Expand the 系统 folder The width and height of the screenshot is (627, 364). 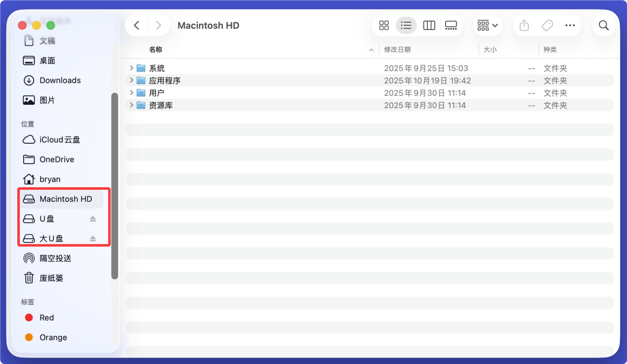131,68
